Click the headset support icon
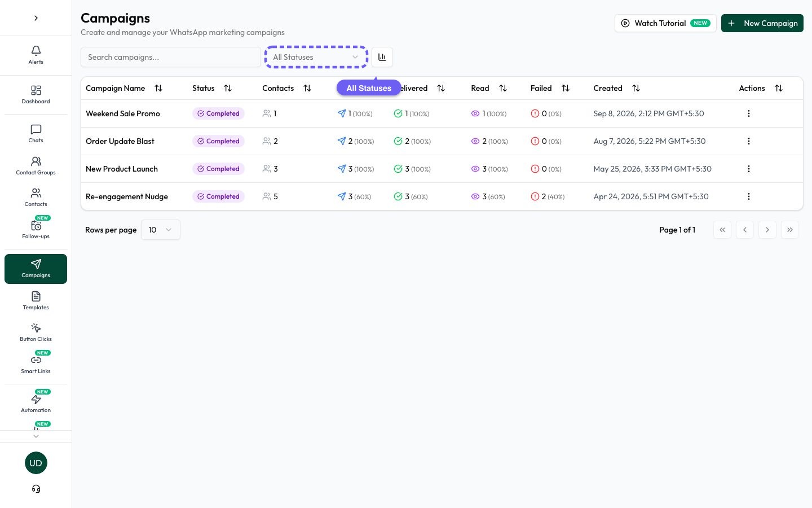Viewport: 812px width, 508px height. tap(36, 489)
